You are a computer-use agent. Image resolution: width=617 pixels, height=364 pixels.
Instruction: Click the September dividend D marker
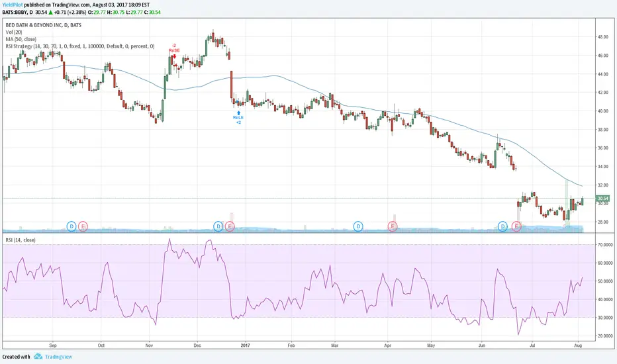tap(71, 226)
